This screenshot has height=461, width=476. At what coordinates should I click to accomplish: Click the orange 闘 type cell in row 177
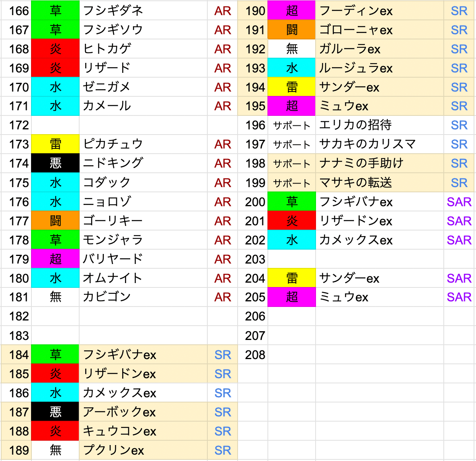(x=55, y=221)
